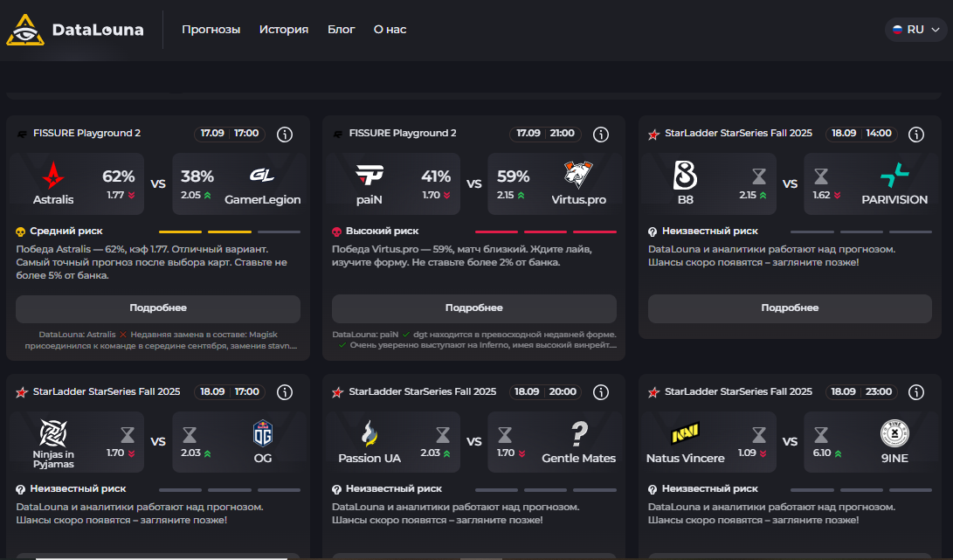
Task: Click Подробнее for Astralis vs GamerLegion
Action: point(158,308)
